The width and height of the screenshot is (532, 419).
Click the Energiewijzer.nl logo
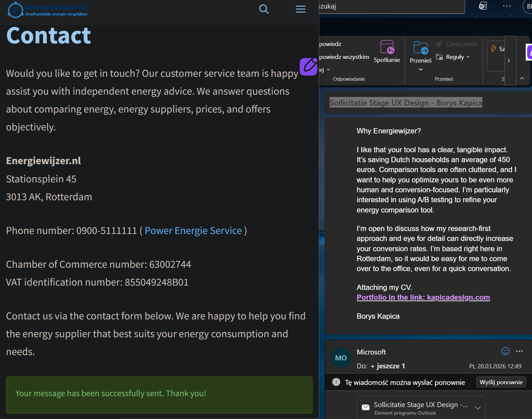[x=47, y=10]
